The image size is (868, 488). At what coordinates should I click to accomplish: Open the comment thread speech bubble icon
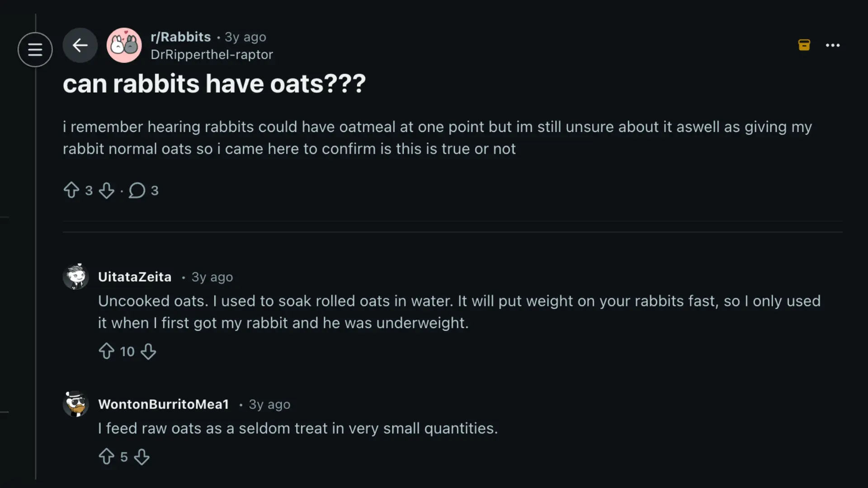pos(137,190)
